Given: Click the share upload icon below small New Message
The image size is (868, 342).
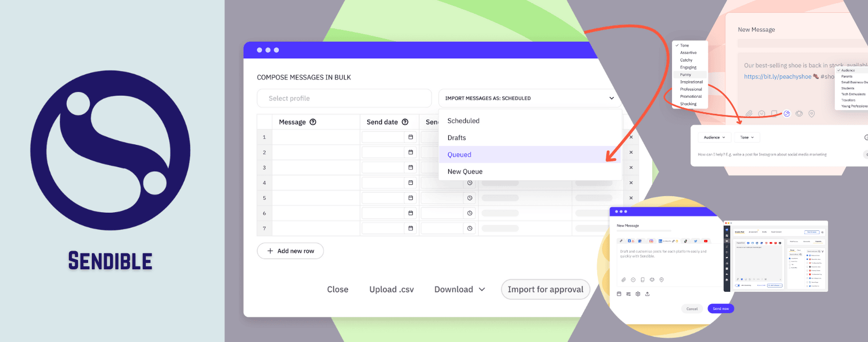Looking at the screenshot, I should click(x=647, y=294).
